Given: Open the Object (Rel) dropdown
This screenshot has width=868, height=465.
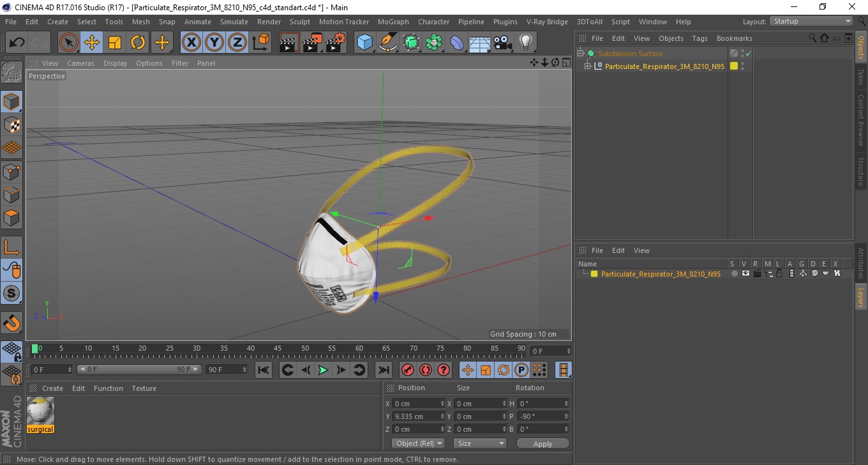Looking at the screenshot, I should click(419, 443).
